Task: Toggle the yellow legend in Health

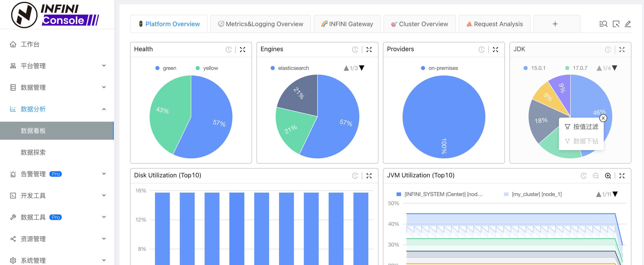Action: pos(207,68)
